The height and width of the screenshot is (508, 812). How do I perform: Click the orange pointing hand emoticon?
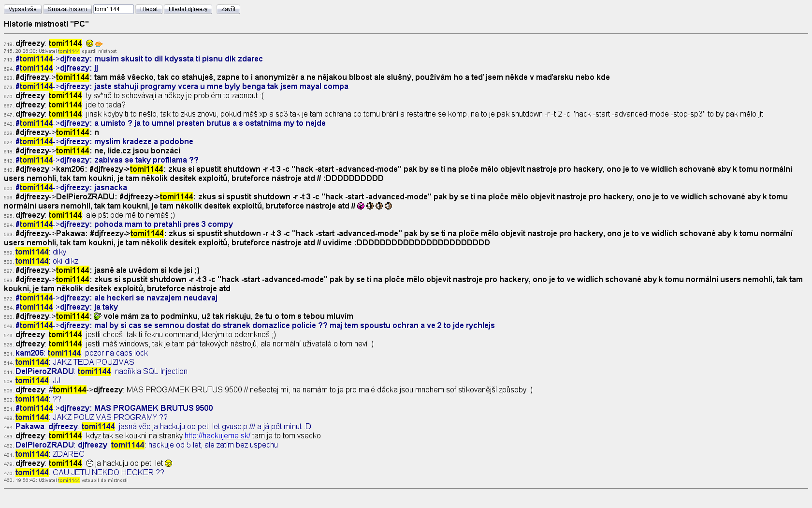pos(99,44)
